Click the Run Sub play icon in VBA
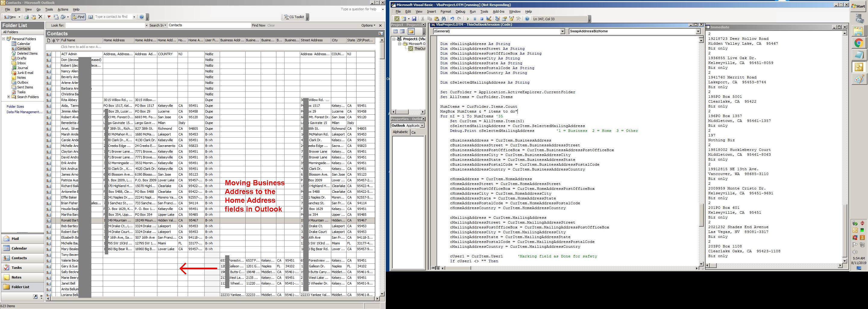 468,19
